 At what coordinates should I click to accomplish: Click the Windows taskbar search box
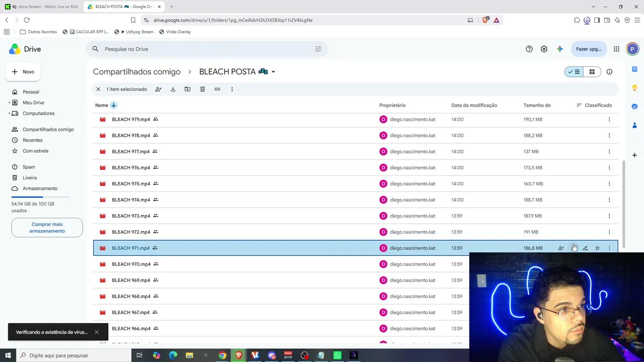tap(73, 355)
